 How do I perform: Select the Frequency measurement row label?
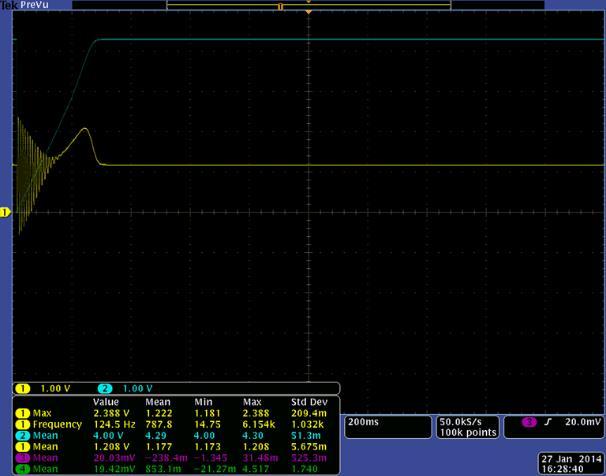tap(57, 425)
